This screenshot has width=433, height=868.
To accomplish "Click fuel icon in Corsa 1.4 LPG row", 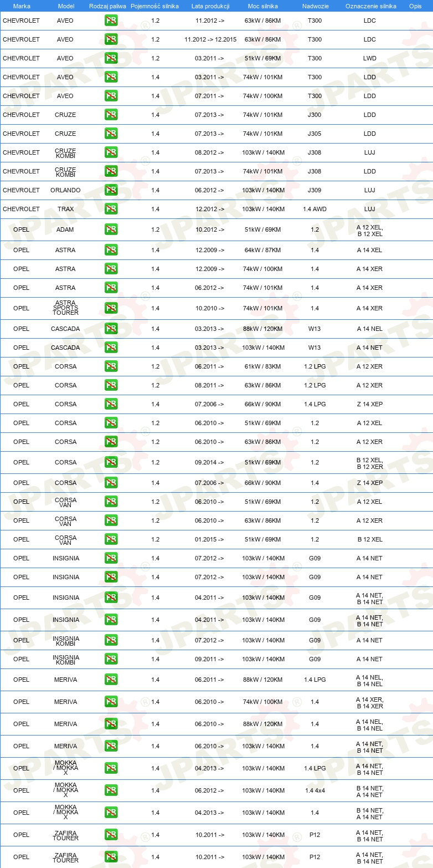I will (x=111, y=404).
